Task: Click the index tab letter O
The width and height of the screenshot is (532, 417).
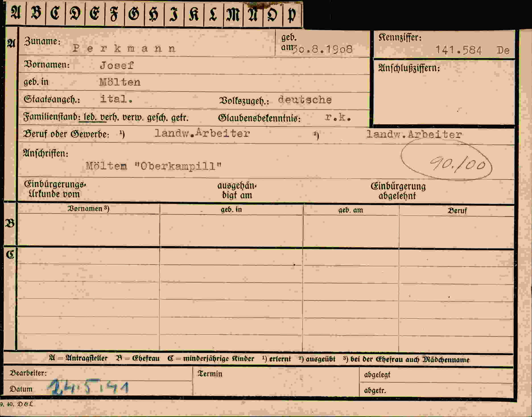Action: (x=272, y=14)
